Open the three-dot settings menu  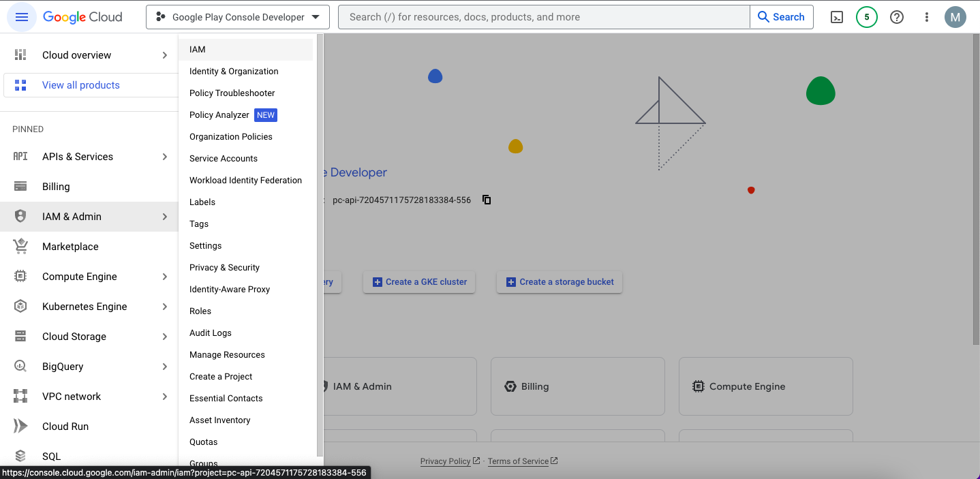pos(927,17)
